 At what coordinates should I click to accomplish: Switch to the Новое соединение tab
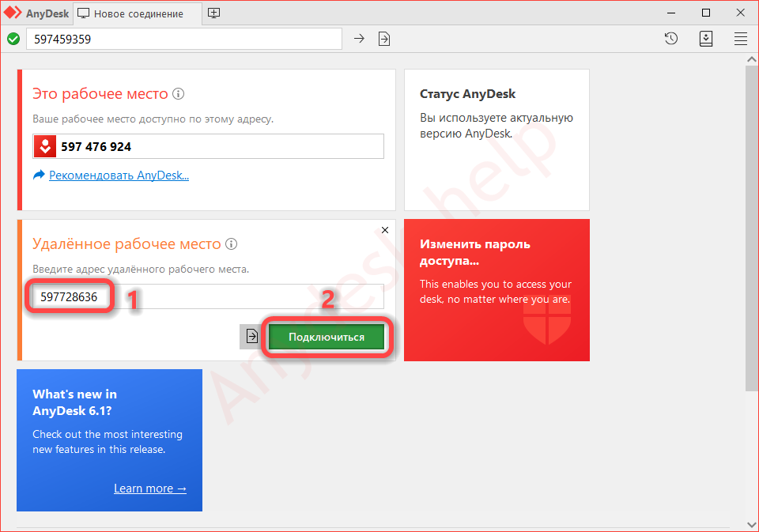[x=137, y=13]
